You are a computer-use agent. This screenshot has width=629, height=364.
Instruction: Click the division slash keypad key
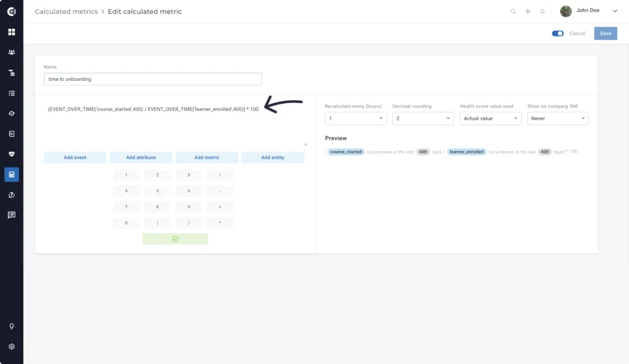coord(220,175)
